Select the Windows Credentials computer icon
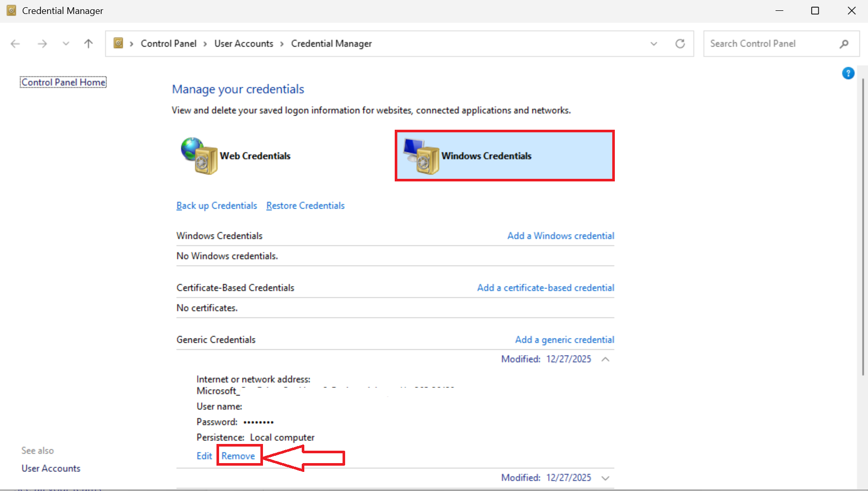This screenshot has height=491, width=868. click(x=421, y=156)
